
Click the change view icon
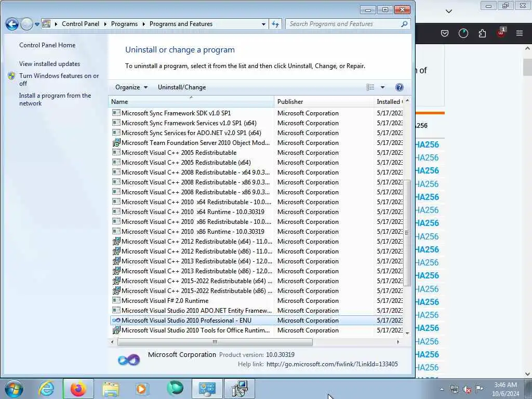(370, 87)
